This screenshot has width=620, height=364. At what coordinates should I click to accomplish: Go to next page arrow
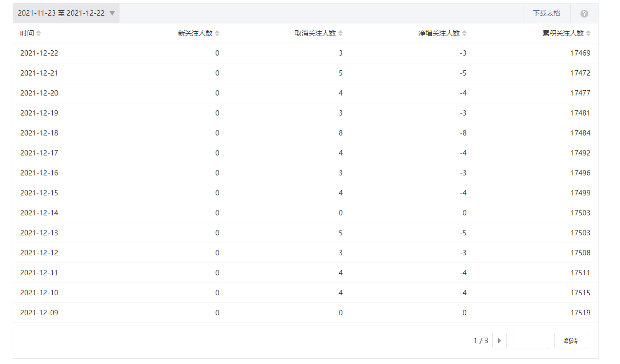click(x=500, y=341)
